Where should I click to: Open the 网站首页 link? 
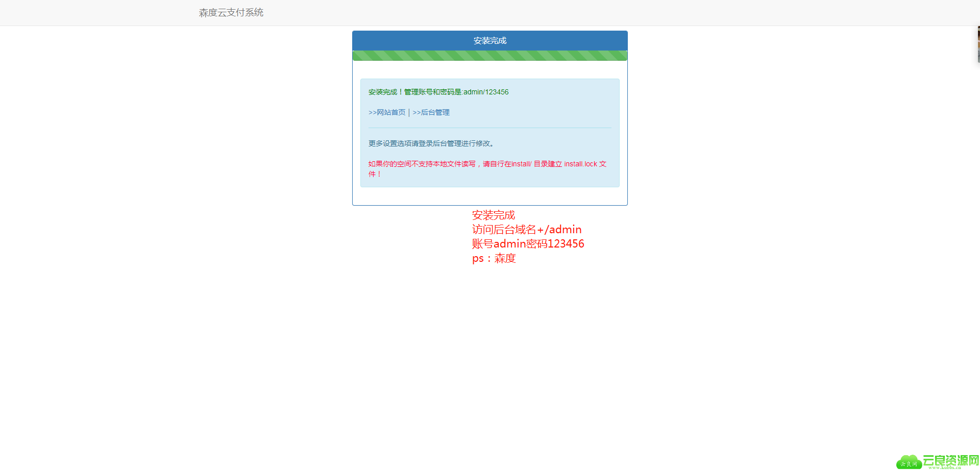pos(387,112)
